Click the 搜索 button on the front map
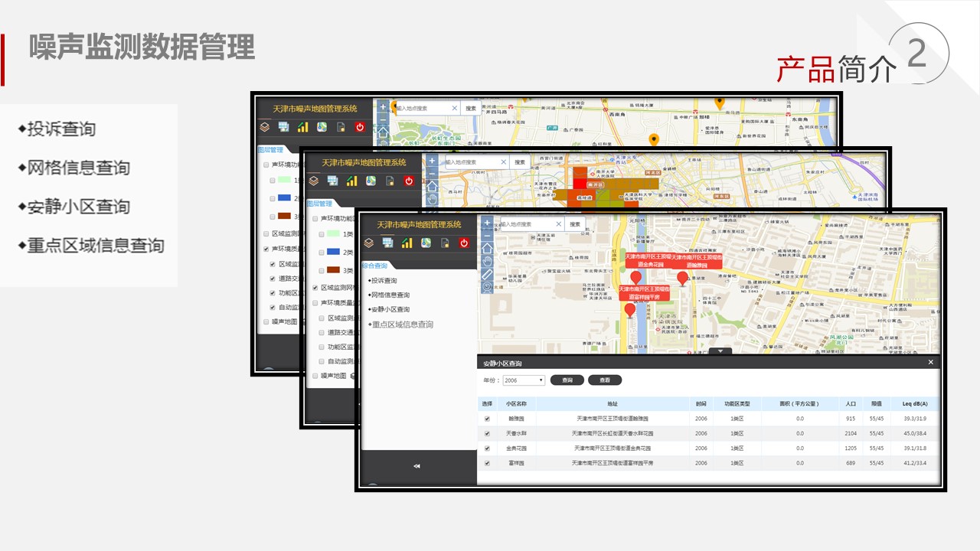This screenshot has height=551, width=980. point(575,224)
